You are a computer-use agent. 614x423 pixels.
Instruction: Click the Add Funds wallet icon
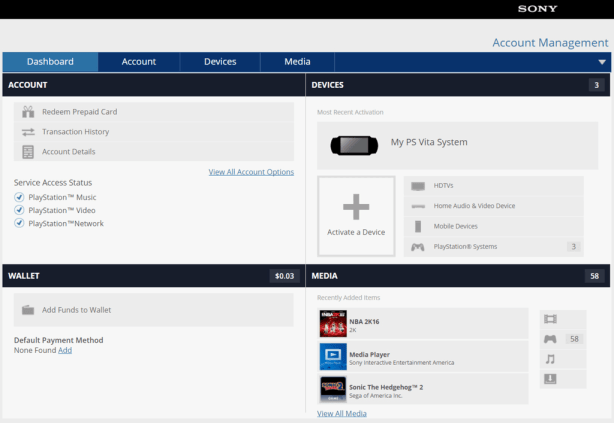[x=28, y=310]
